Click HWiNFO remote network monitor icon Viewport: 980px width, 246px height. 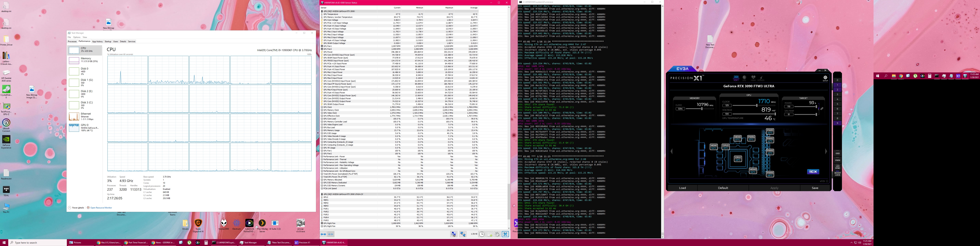click(454, 235)
